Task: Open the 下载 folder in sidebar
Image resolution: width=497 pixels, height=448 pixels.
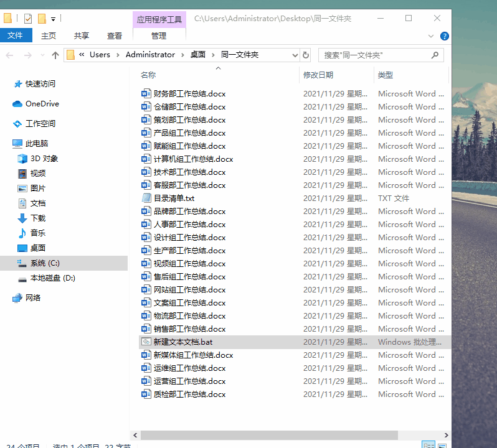Action: tap(38, 218)
